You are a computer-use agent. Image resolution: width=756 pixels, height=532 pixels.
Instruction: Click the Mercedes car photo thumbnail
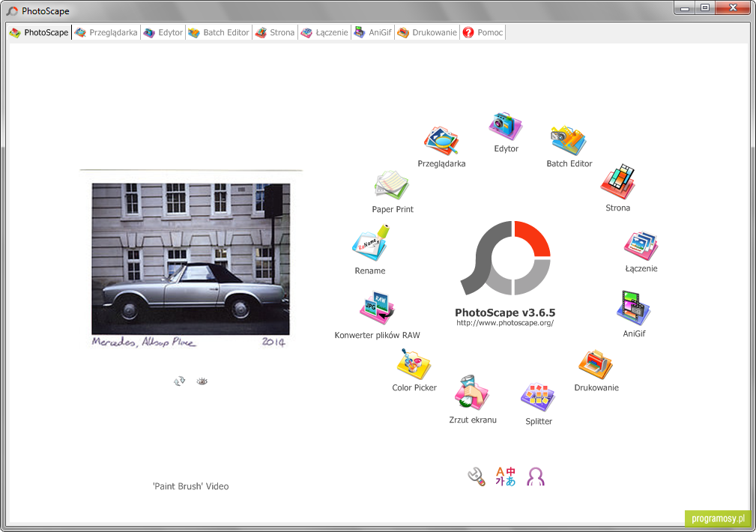point(191,259)
